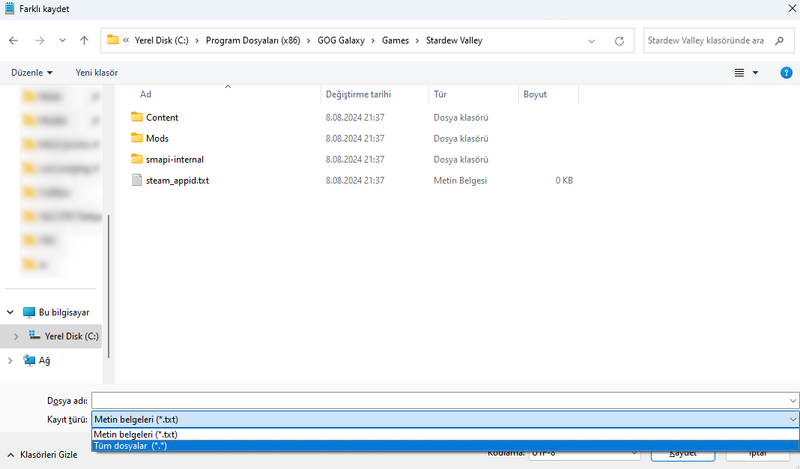This screenshot has height=469, width=800.
Task: Choose Tüm dosyalar (*.*) from list
Action: 445,446
